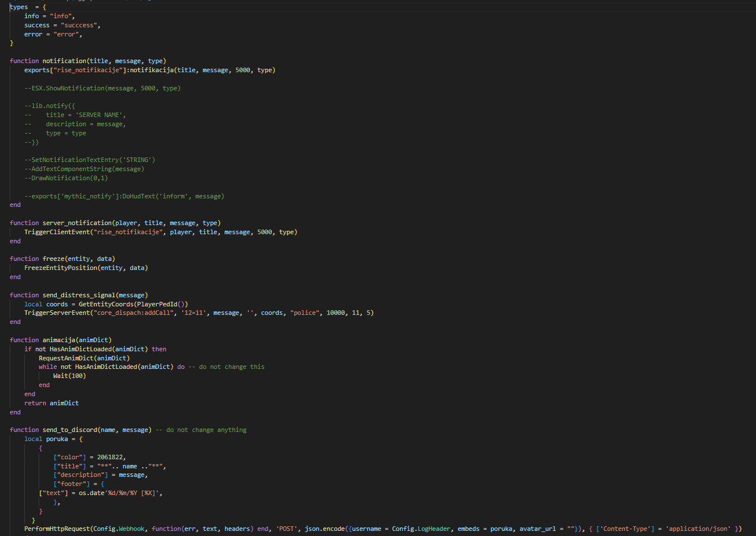This screenshot has height=536, width=756.
Task: Click the ["footer"] key
Action: (x=72, y=484)
